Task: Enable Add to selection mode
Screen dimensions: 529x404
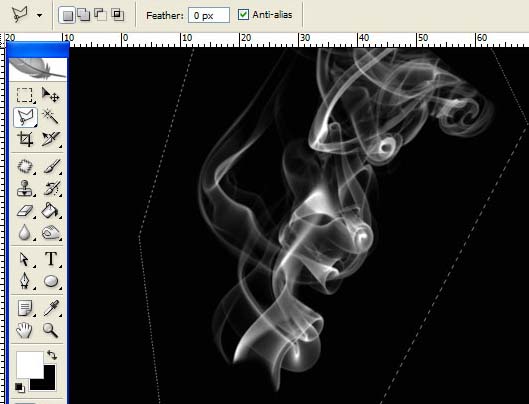Action: [x=83, y=15]
